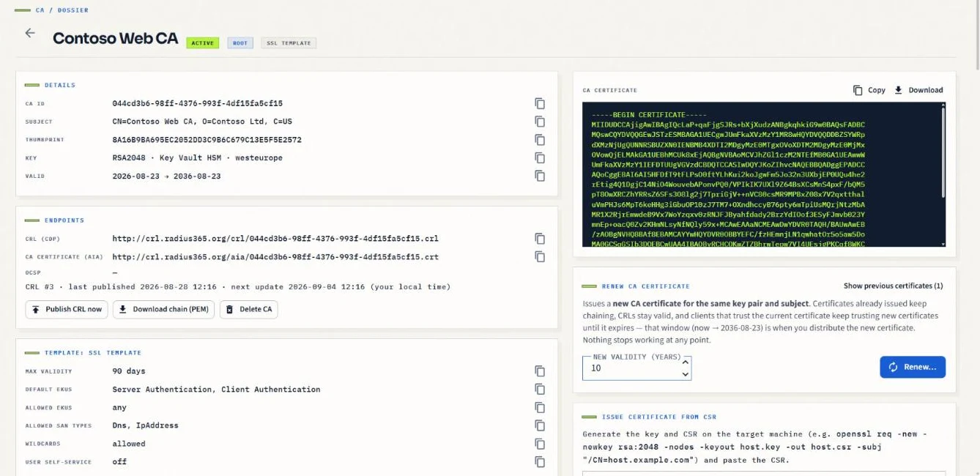980x476 pixels.
Task: Click the AIA URL ending .crt
Action: 275,257
